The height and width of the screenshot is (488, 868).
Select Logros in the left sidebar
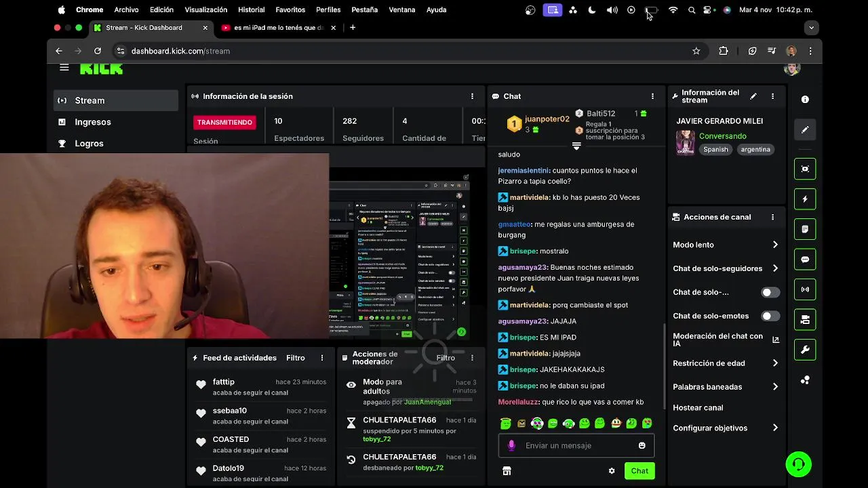(x=116, y=144)
